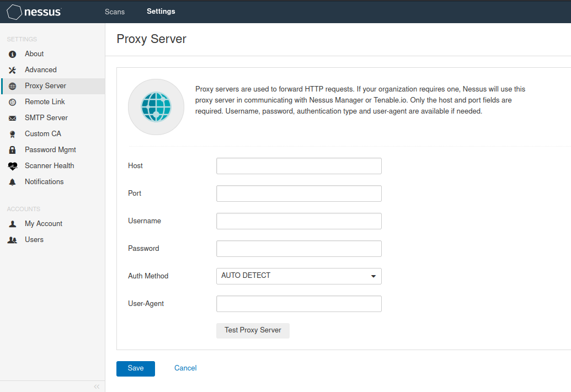The image size is (571, 392).
Task: Focus the Password input field
Action: [x=299, y=249]
